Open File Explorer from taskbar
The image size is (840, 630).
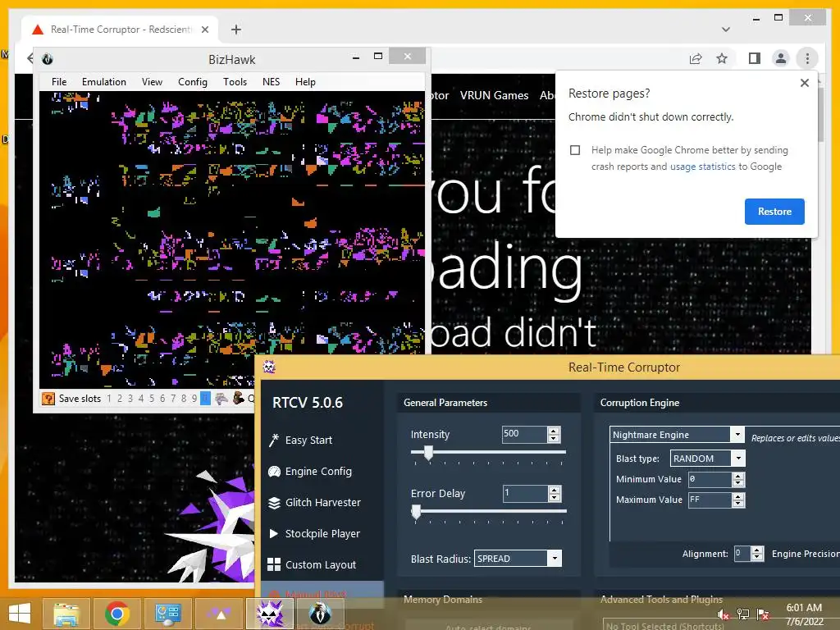66,614
